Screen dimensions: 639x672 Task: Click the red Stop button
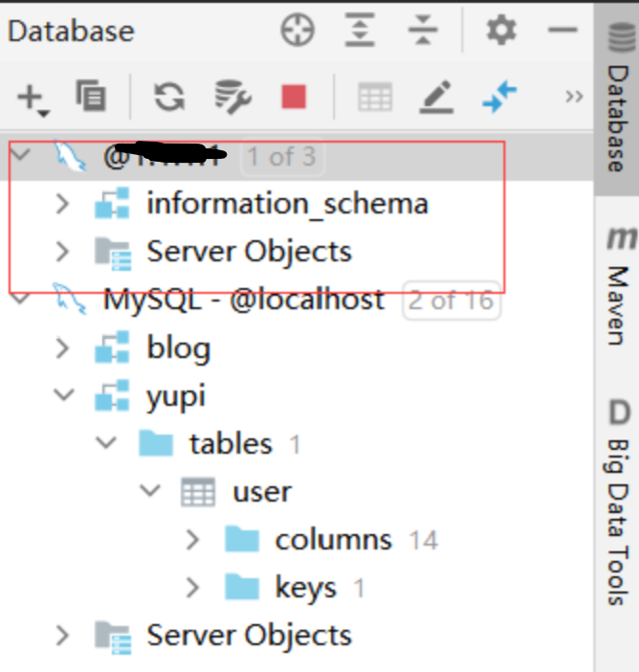point(294,96)
